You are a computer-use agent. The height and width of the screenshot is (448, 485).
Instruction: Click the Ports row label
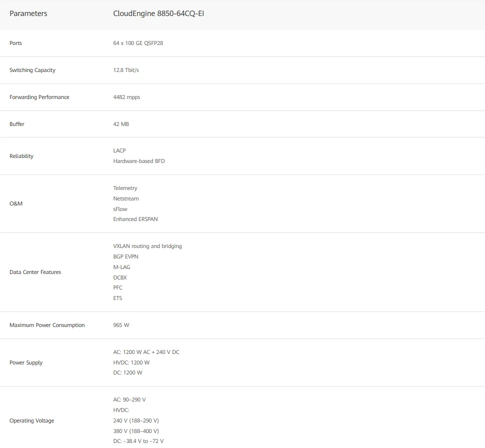point(15,43)
